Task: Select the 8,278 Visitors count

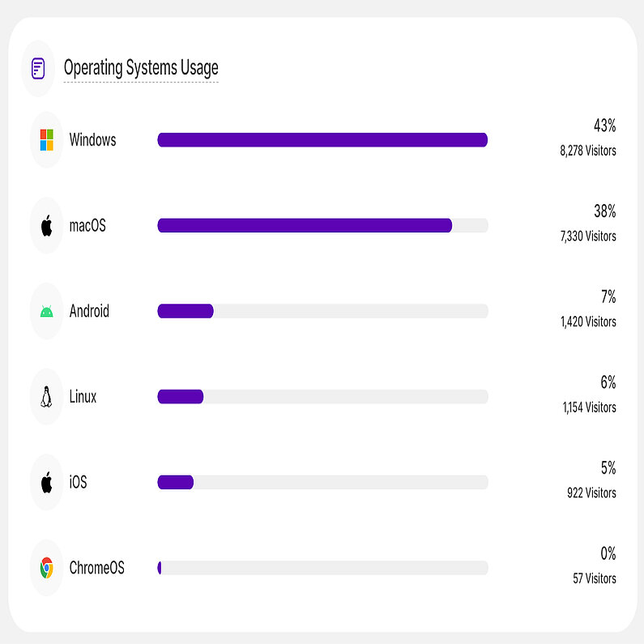Action: (587, 151)
